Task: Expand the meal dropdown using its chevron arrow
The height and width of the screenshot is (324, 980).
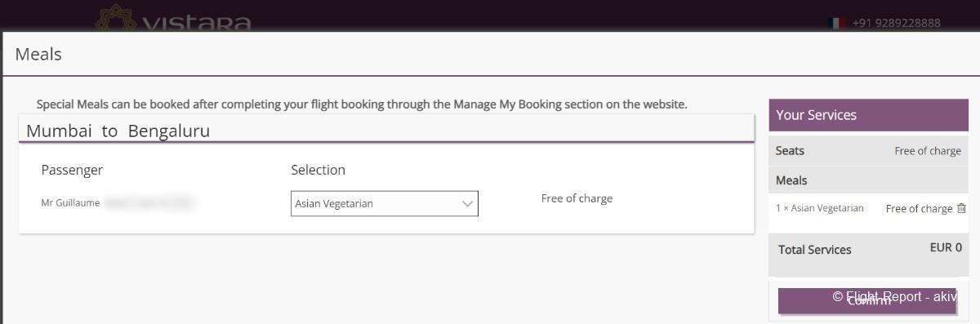Action: tap(468, 204)
